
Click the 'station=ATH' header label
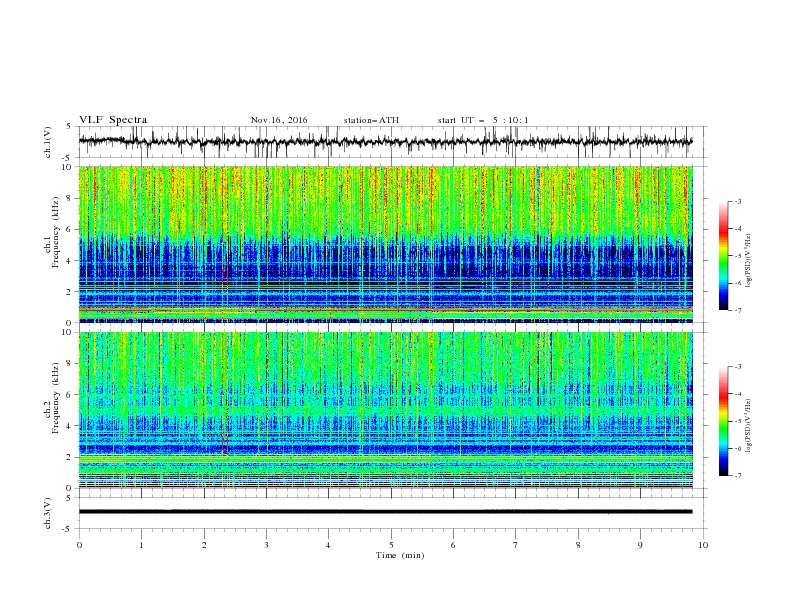[371, 120]
